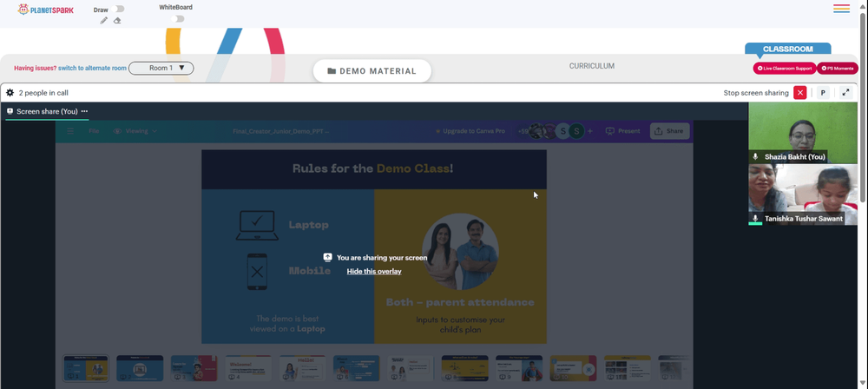Image resolution: width=868 pixels, height=389 pixels.
Task: Click the PS Moments button
Action: (x=837, y=68)
